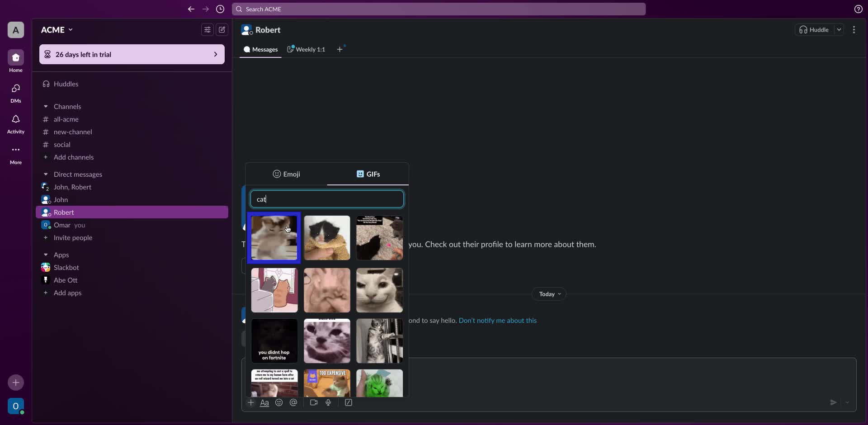Open the ACME workspace menu
Screen dimensions: 868x425
pos(57,29)
